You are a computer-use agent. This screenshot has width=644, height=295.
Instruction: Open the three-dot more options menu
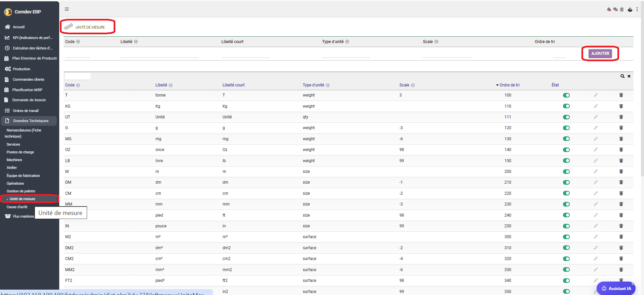[637, 9]
